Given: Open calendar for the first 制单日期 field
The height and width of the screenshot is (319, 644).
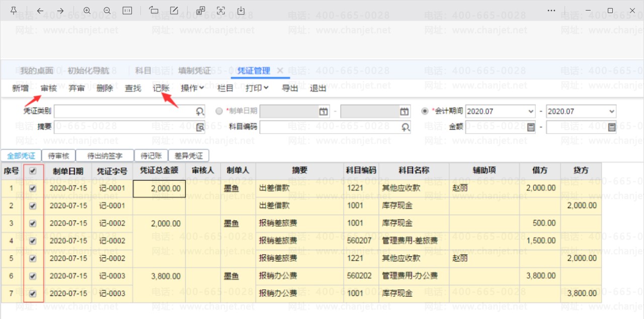Looking at the screenshot, I should pos(324,112).
